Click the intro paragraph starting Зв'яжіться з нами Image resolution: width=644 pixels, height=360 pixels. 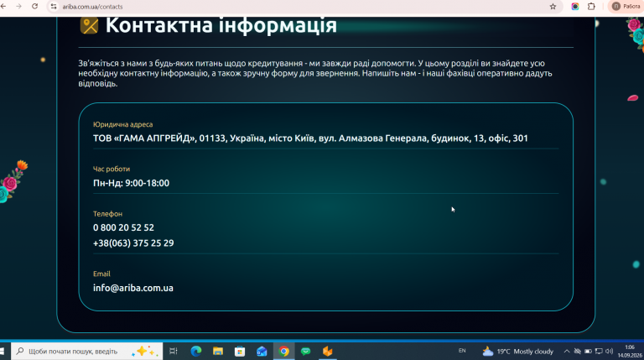[315, 73]
